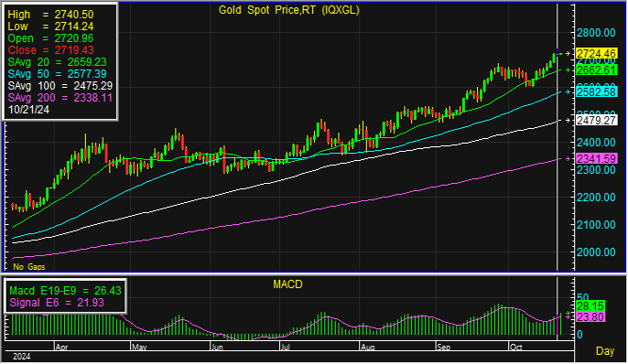Click the Oct label on the time axis

(516, 348)
